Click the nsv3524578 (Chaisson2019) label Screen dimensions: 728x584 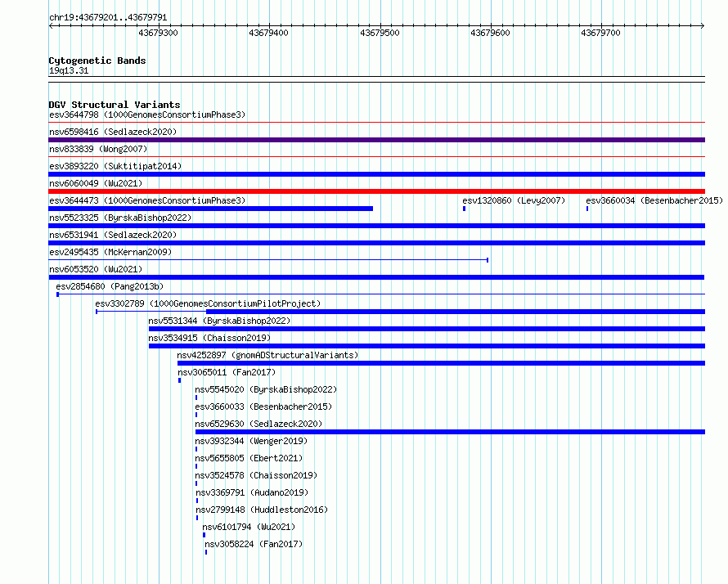[x=256, y=475]
